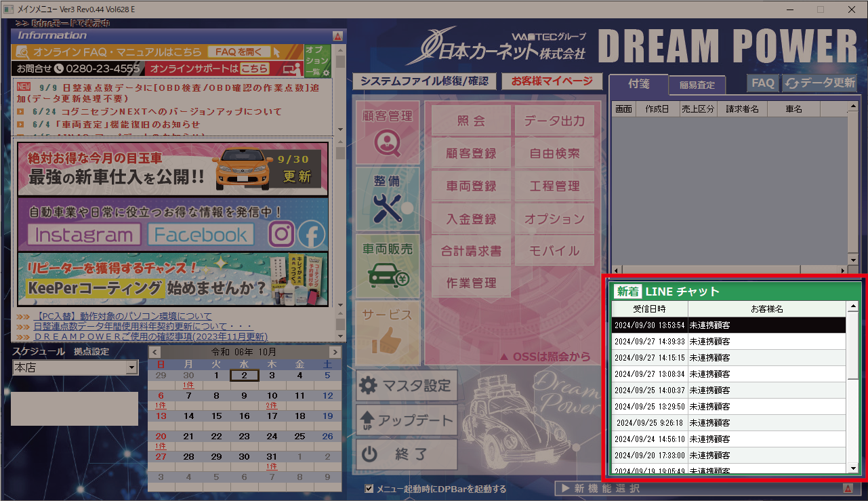This screenshot has height=501, width=868.
Task: Select LINE chat row 2024/09/27 14:39:33
Action: pyautogui.click(x=729, y=341)
